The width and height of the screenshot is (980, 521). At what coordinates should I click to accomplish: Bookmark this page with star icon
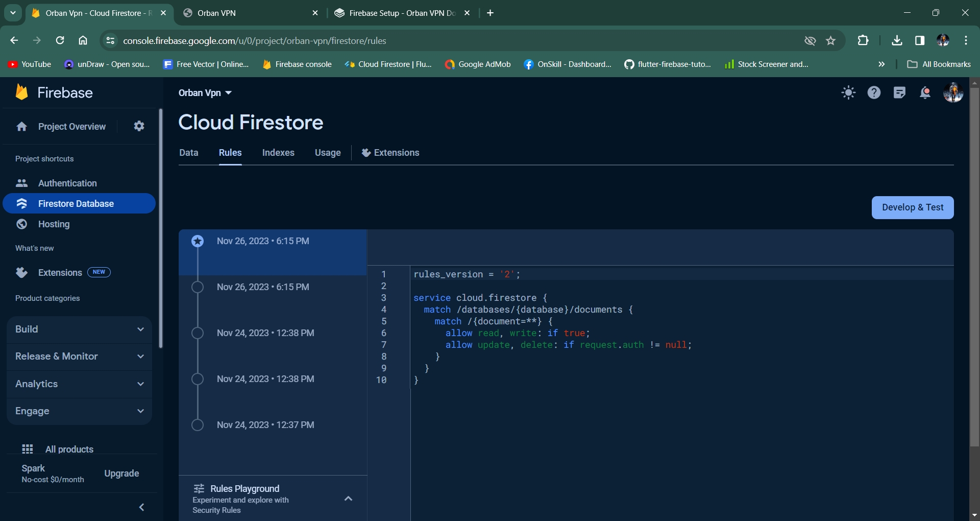(x=831, y=41)
